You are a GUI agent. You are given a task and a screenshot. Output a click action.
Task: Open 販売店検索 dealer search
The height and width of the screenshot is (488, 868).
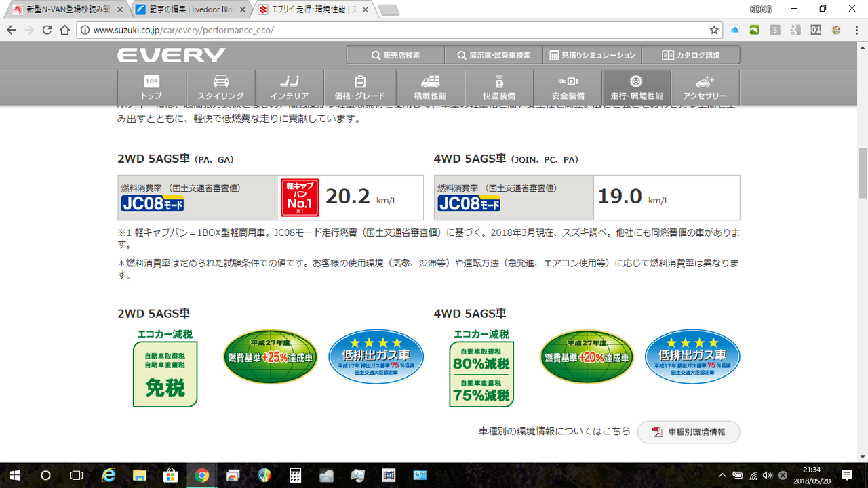pyautogui.click(x=395, y=56)
